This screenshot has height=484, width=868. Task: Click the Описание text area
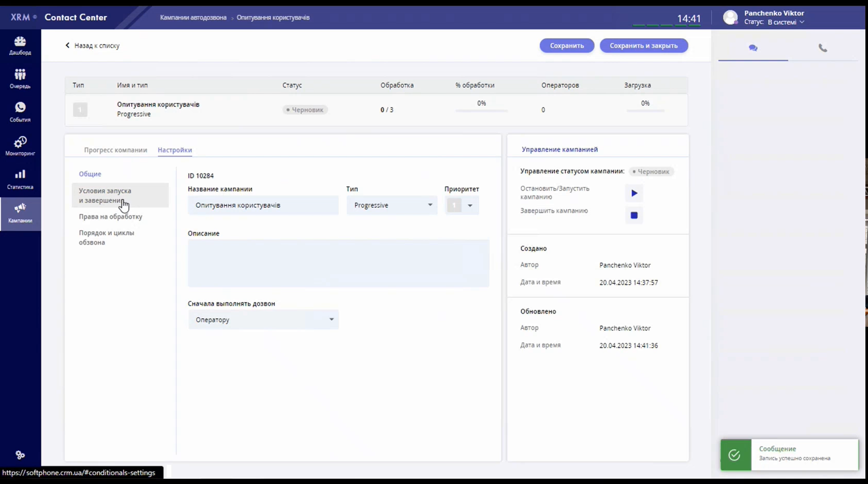(x=339, y=263)
